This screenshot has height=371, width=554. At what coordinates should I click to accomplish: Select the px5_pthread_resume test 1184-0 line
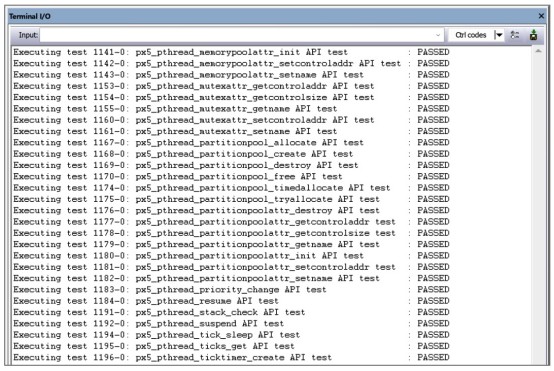[x=231, y=301]
